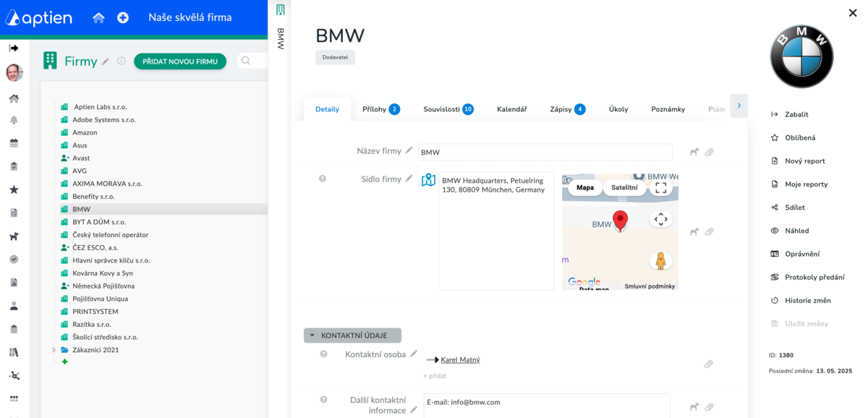Select Adobe Systems s.r.o. in the company list
Viewport: 868px width, 418px height.
click(x=104, y=119)
